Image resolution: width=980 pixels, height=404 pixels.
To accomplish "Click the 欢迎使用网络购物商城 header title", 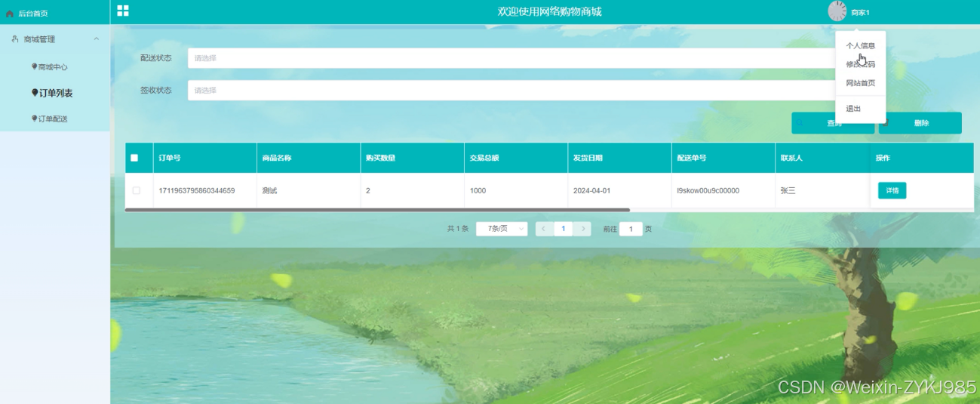I will click(550, 11).
